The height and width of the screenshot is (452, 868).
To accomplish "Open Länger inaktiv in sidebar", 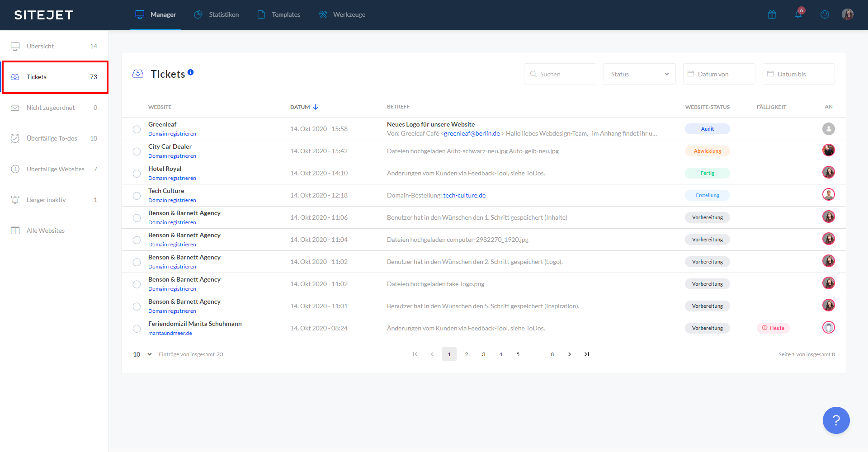I will click(x=54, y=200).
